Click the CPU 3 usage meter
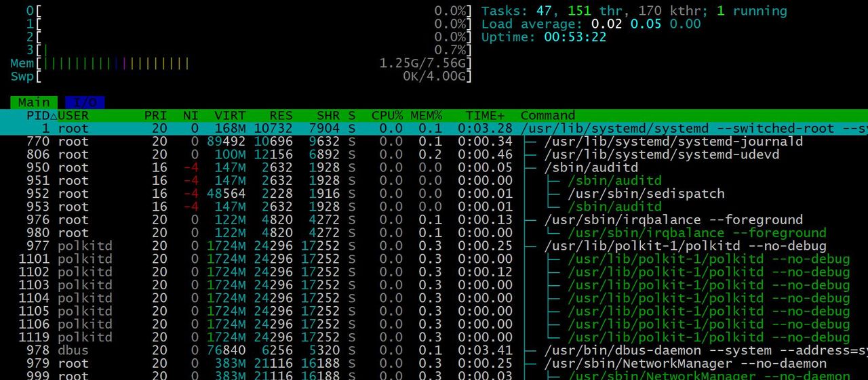This screenshot has height=380, width=868. click(249, 50)
